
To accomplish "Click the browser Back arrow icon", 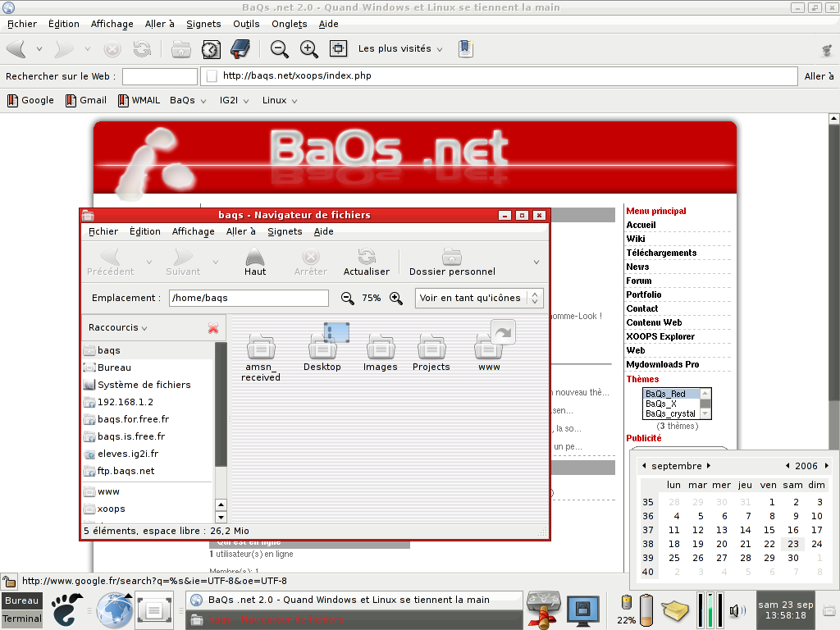I will pyautogui.click(x=16, y=48).
